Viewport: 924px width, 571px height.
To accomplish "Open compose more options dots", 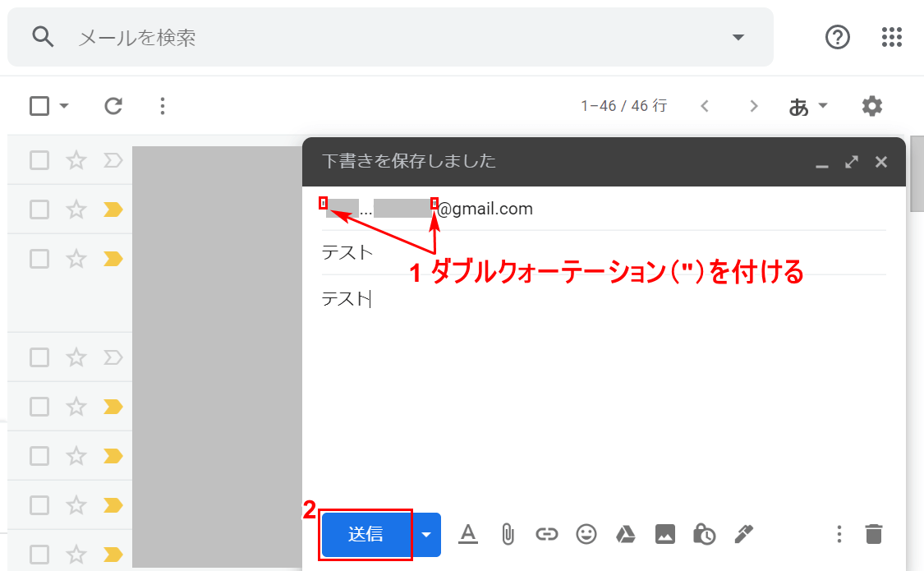I will pyautogui.click(x=839, y=535).
